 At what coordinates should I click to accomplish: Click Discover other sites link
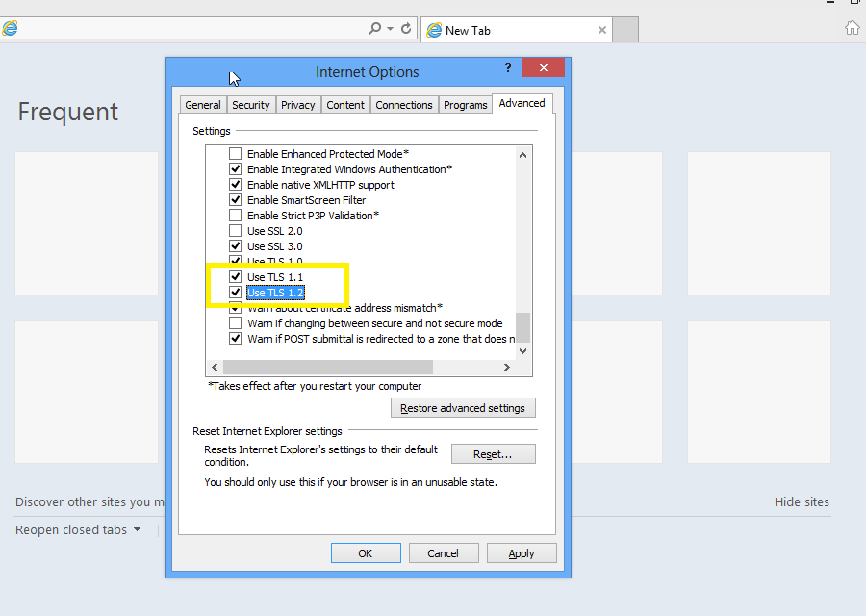[89, 501]
